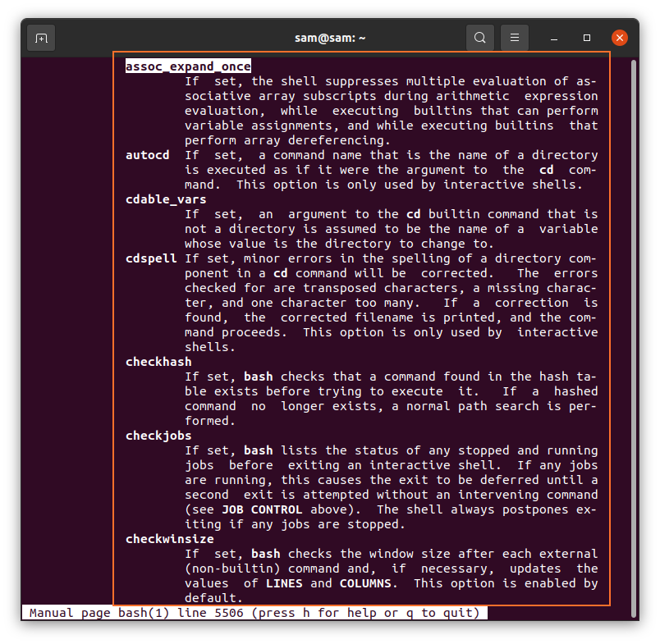Click the cdspell option name
660x644 pixels.
click(x=151, y=258)
